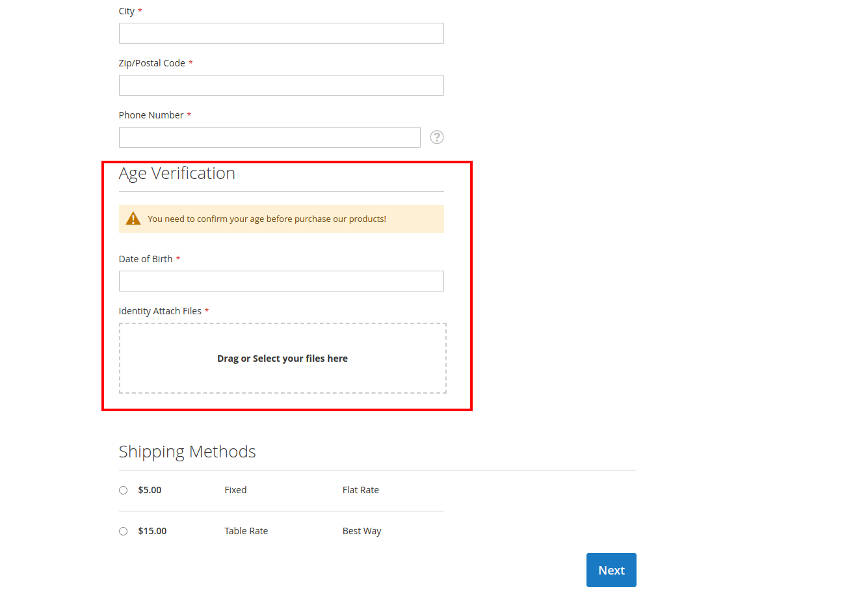Screen dimensions: 868x596
Task: Click the 'Flat Rate' carrier text
Action: point(361,490)
